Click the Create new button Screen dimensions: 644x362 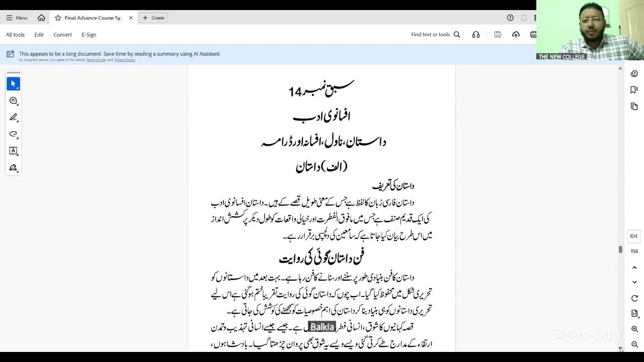153,18
